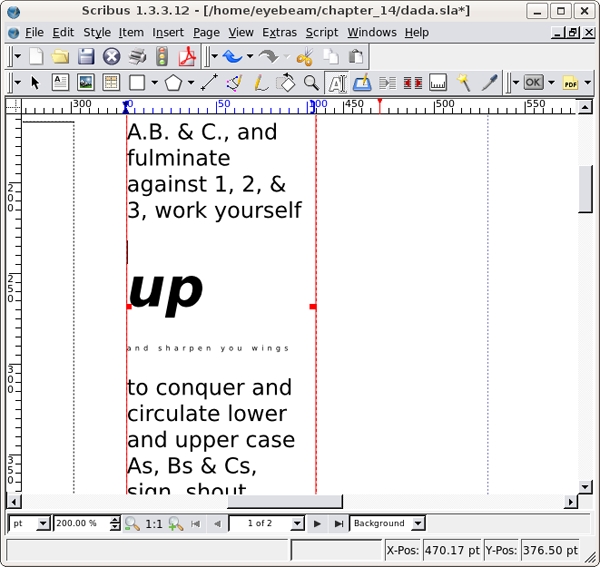Select the arrow Select Item tool
600x567 pixels.
point(36,83)
